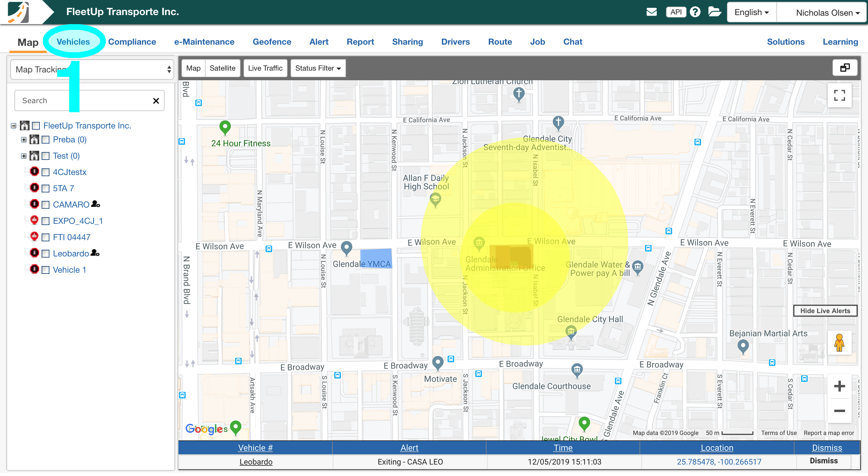
Task: Click the Street View pegman icon
Action: [839, 343]
